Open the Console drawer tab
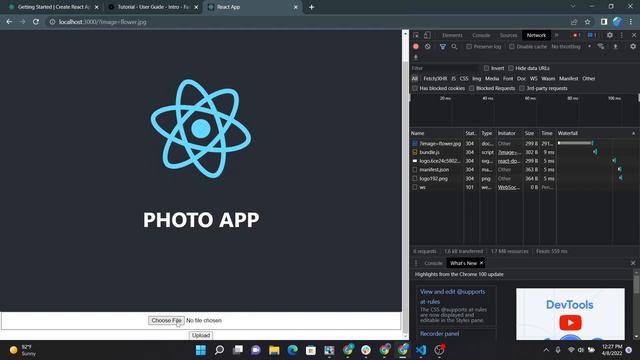The width and height of the screenshot is (640, 360). coord(433,263)
